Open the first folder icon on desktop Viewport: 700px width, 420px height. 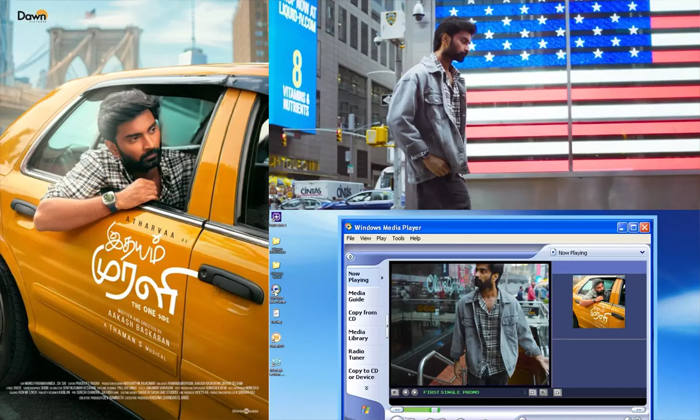(275, 241)
